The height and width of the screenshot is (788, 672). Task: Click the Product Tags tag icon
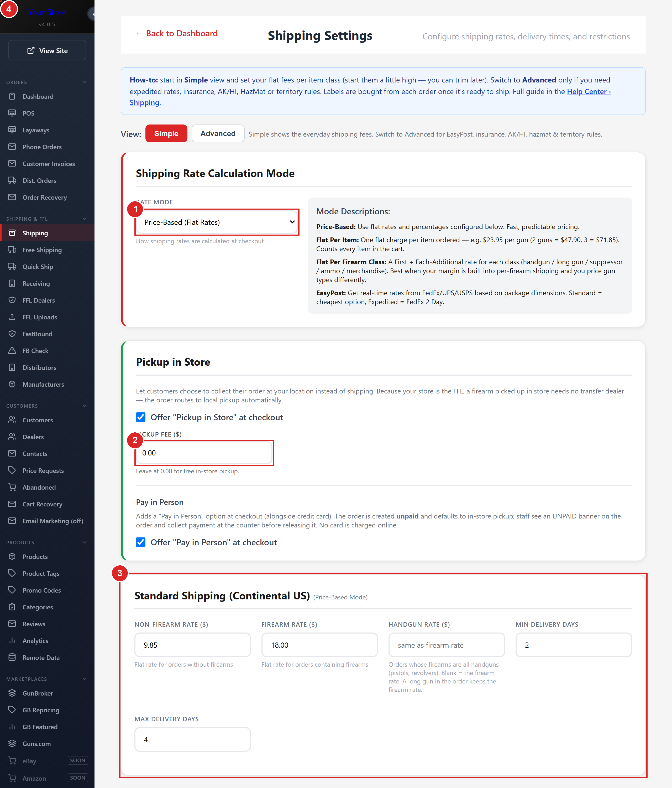[x=12, y=573]
